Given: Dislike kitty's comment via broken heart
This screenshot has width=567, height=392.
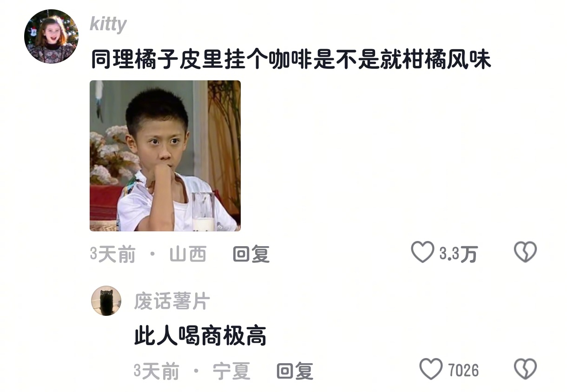Looking at the screenshot, I should point(525,253).
